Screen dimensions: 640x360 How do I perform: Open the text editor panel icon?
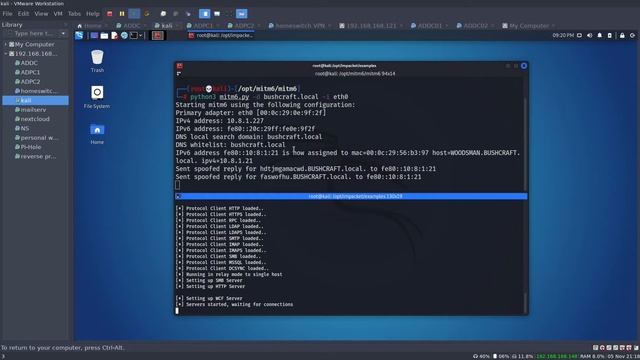pyautogui.click(x=115, y=36)
